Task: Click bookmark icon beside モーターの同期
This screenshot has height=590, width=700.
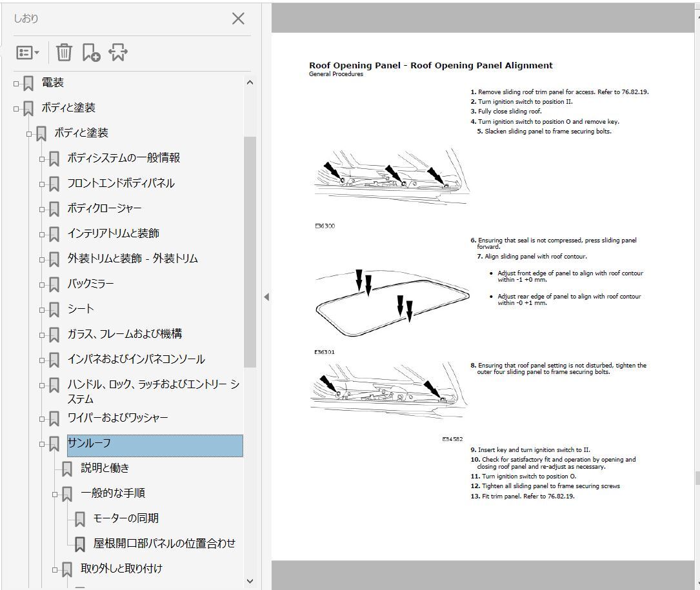Action: pos(80,520)
